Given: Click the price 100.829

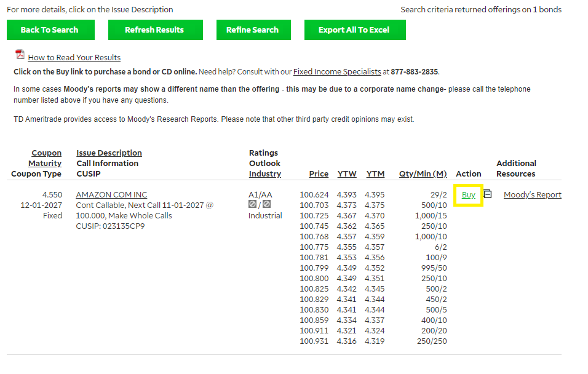Looking at the screenshot, I should click(x=314, y=300).
